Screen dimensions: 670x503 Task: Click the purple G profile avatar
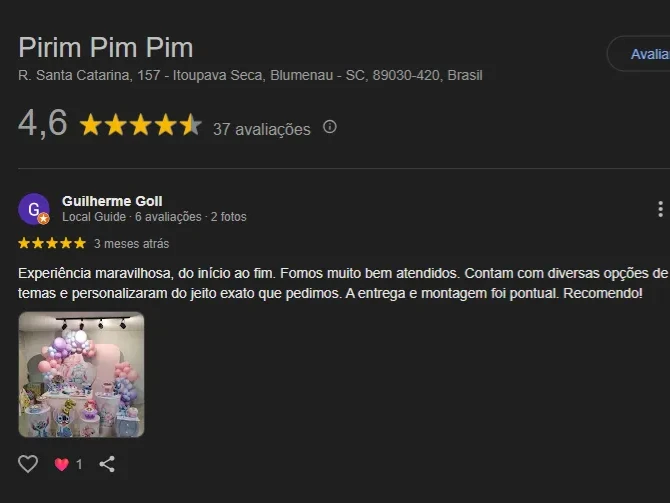pyautogui.click(x=34, y=209)
